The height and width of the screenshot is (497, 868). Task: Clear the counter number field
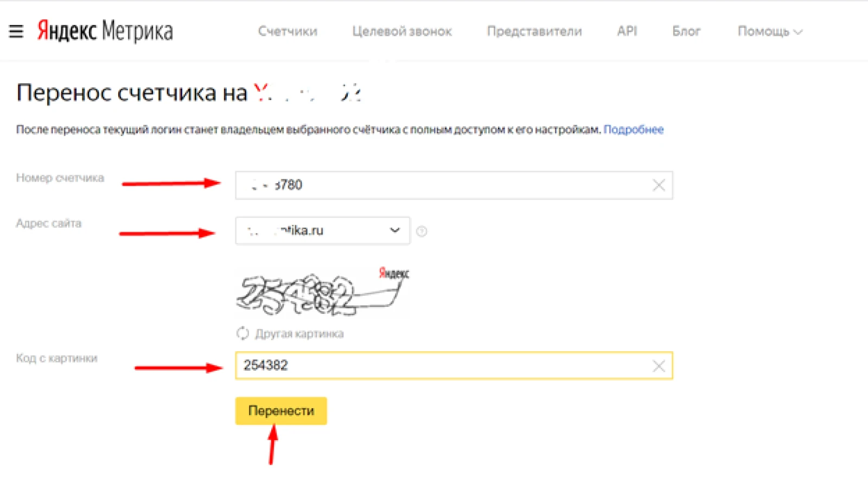point(659,185)
